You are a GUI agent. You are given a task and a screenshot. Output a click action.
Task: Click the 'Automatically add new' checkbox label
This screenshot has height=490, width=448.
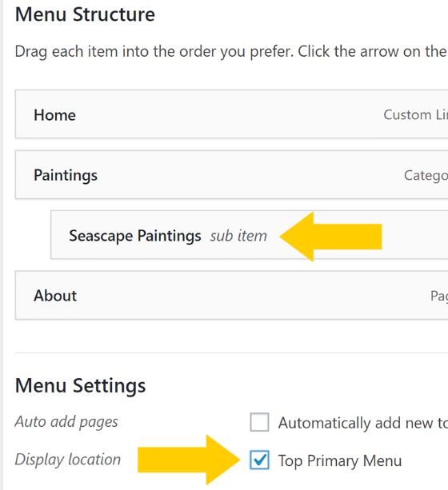click(x=363, y=423)
